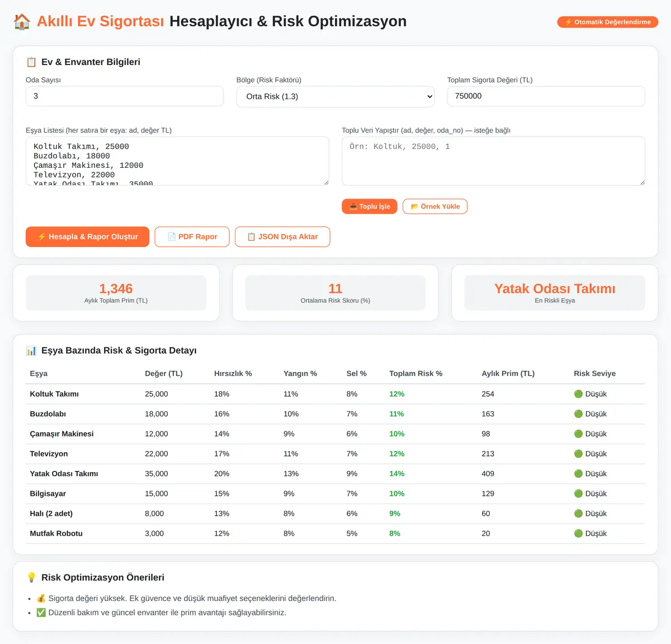Viewport: 671px width, 644px height.
Task: Click the Değer (TL) column header
Action: click(164, 374)
